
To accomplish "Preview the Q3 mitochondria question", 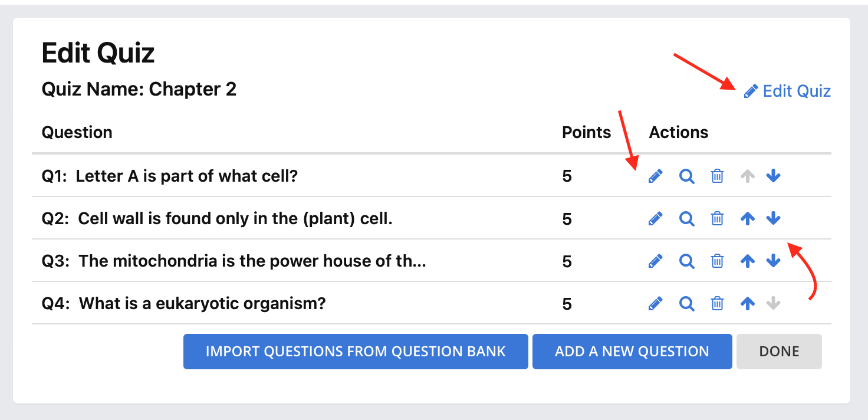I will [686, 261].
